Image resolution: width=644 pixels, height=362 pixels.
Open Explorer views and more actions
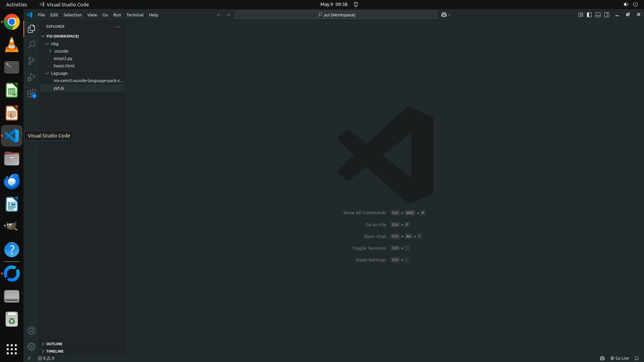118,26
